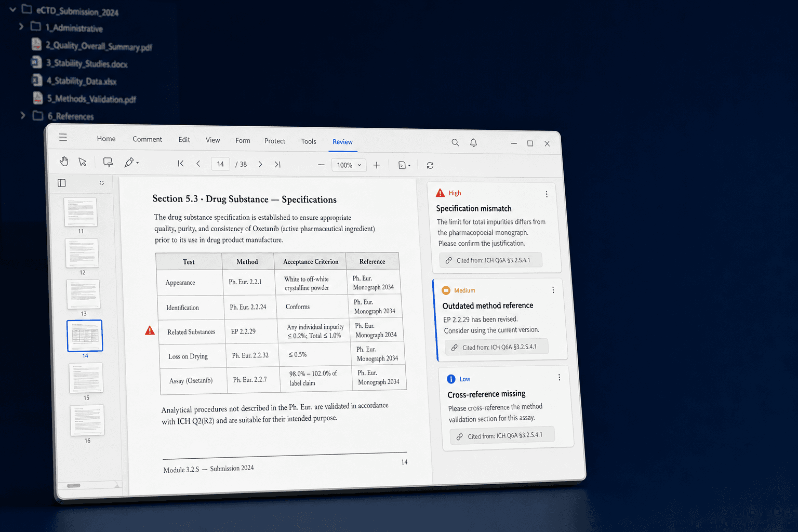Open highlighter pen options arrow

[138, 163]
